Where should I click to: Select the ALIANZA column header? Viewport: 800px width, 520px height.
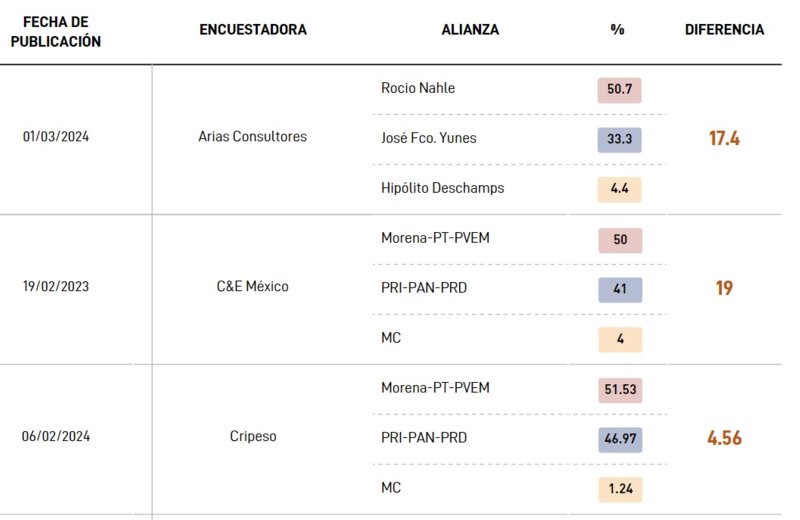pos(470,30)
